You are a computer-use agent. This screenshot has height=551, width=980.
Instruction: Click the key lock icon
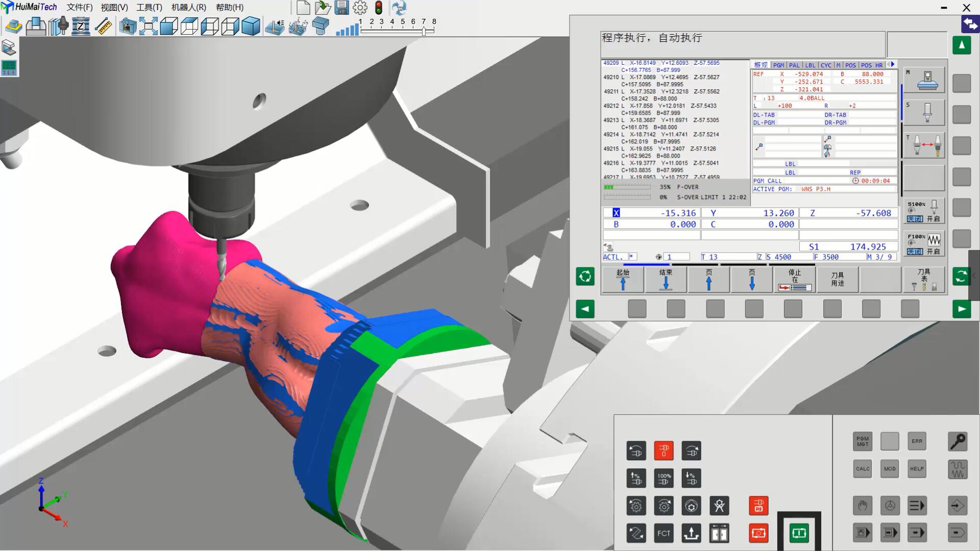[957, 441]
